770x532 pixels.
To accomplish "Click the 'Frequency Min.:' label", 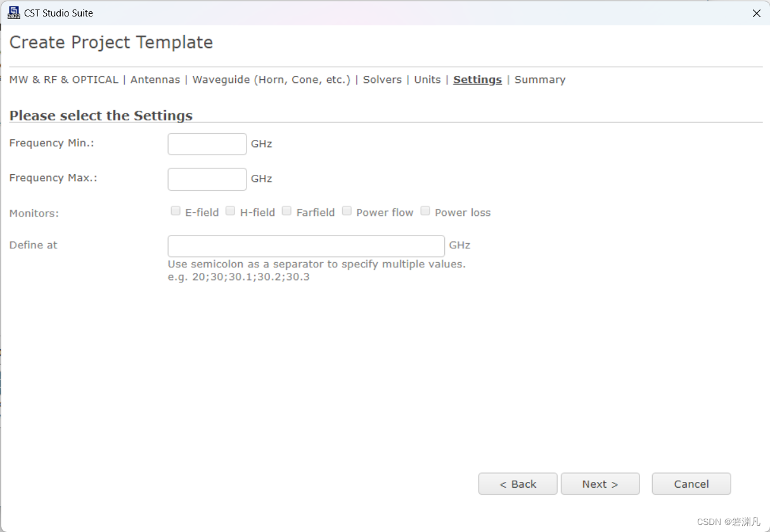I will point(52,143).
